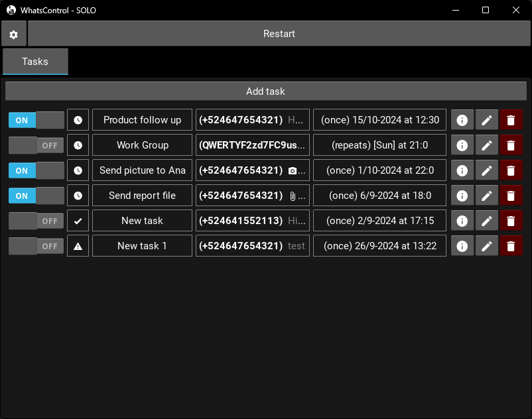532x419 pixels.
Task: Delete the New task entry
Action: point(511,221)
